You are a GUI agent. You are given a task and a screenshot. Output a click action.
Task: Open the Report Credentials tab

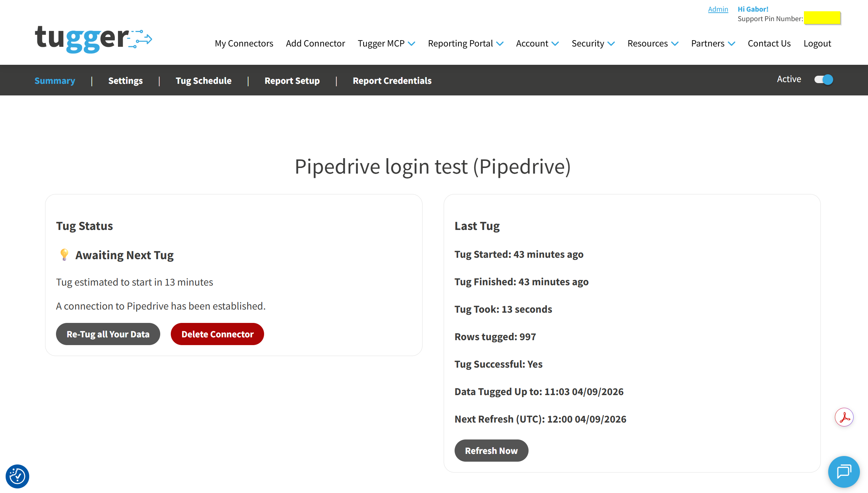[392, 81]
